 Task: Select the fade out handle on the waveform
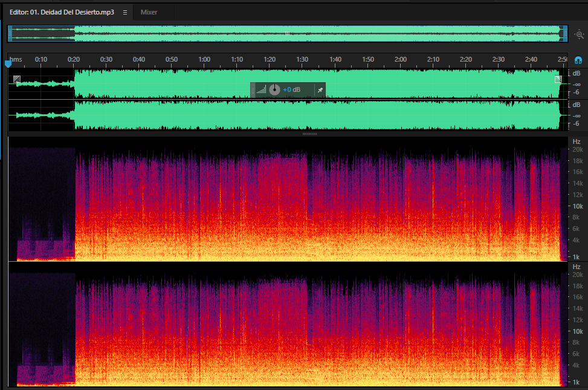tap(558, 79)
